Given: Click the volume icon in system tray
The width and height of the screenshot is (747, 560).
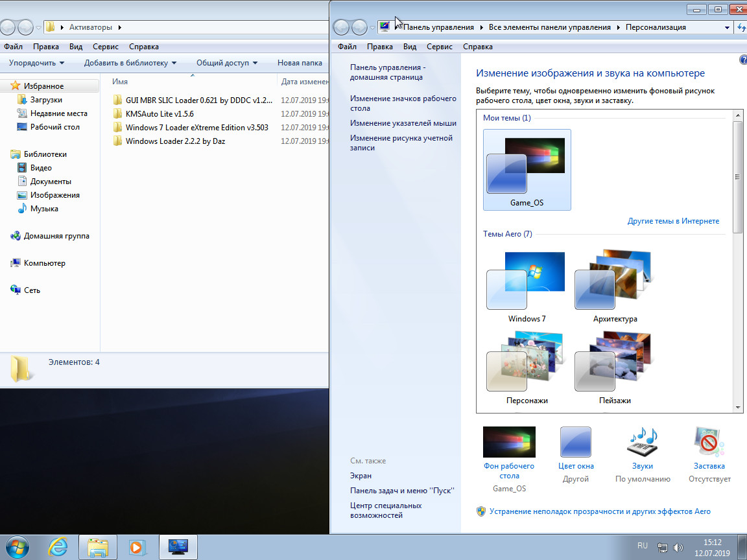Looking at the screenshot, I should (x=678, y=548).
